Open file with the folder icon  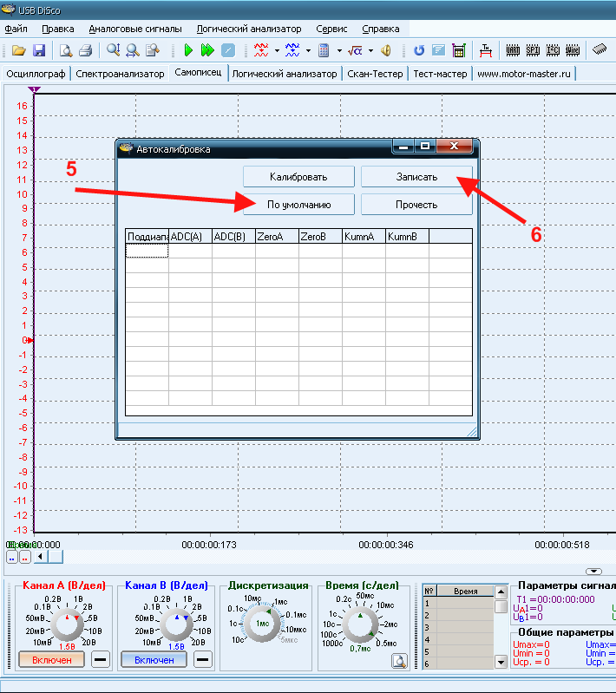[x=18, y=50]
